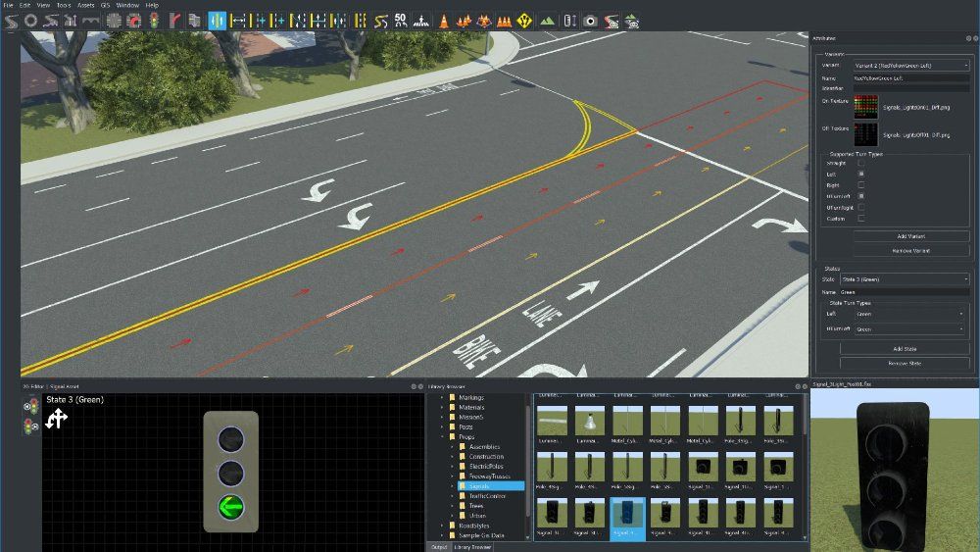
Task: Select the highlighted signal asset thumbnail
Action: [627, 519]
